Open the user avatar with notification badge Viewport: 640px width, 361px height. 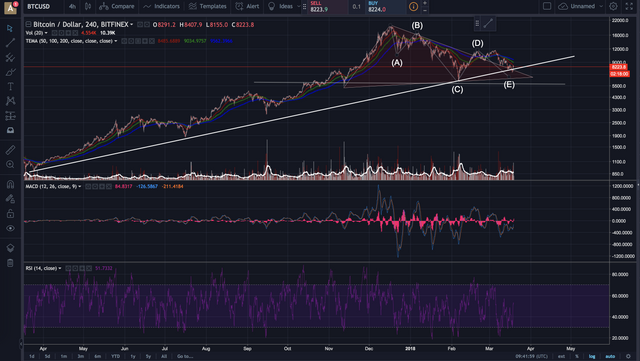click(x=10, y=7)
